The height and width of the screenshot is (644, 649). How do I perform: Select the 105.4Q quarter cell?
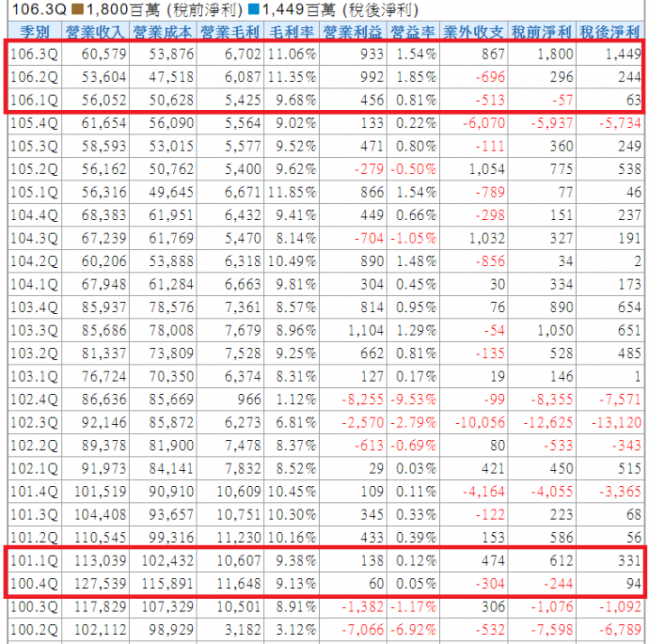coord(35,123)
